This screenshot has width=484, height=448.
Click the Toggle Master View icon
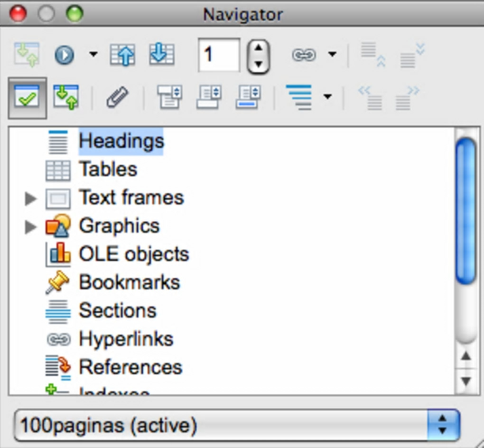(x=27, y=55)
